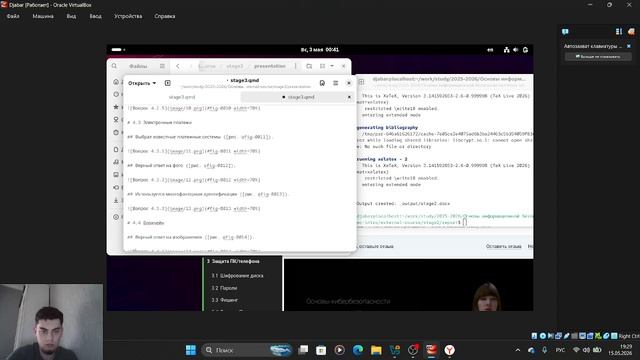Click the en keyboard layout indicator
Image resolution: width=640 pixels, height=360 pixels.
point(490,50)
